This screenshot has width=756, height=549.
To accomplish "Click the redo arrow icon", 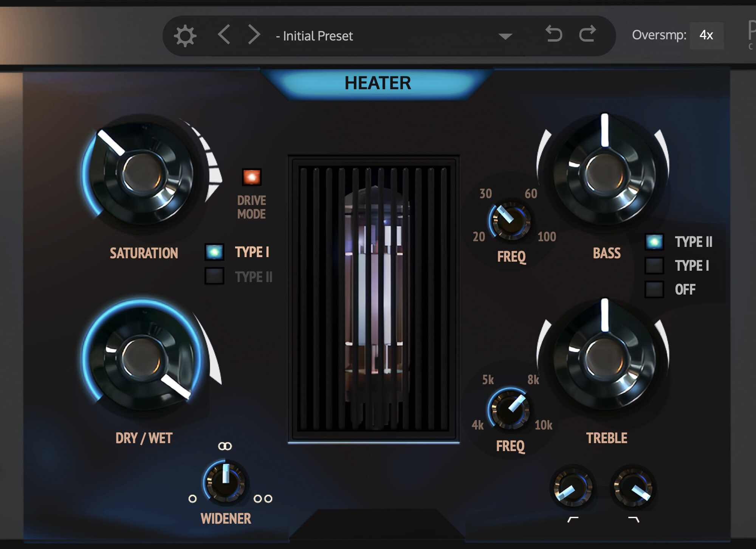I will click(587, 34).
